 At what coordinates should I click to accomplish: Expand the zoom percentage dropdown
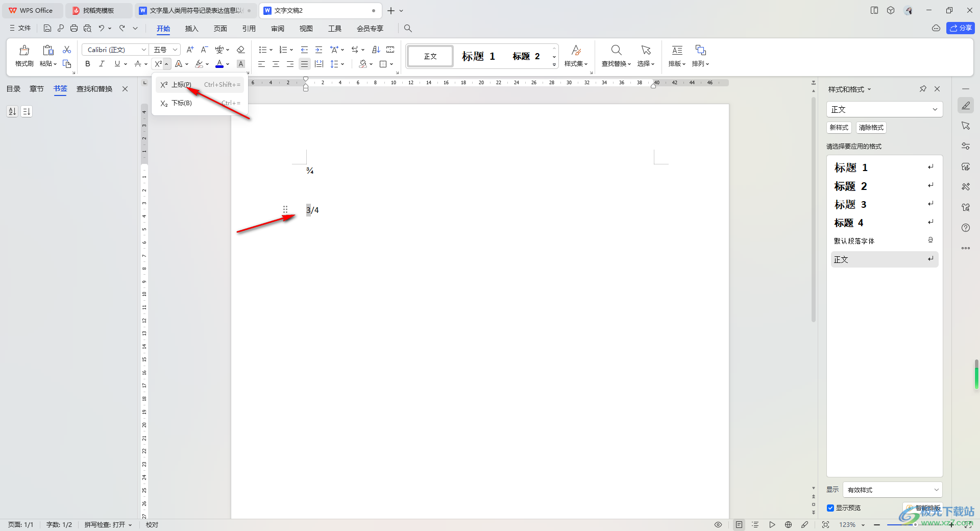[863, 525]
